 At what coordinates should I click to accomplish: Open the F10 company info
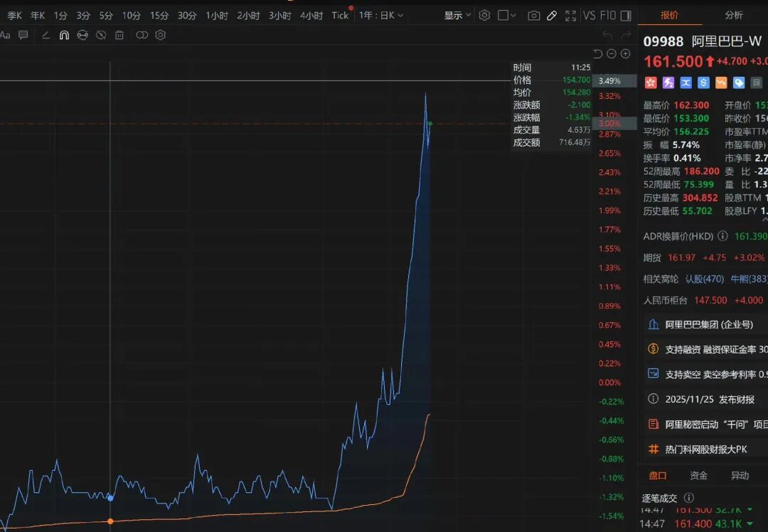point(608,16)
